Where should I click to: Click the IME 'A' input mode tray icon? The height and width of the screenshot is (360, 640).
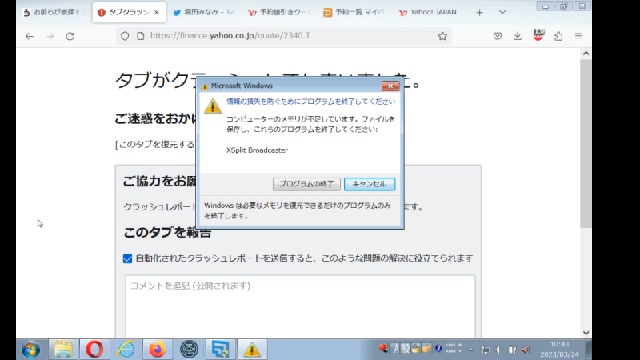pyautogui.click(x=396, y=349)
